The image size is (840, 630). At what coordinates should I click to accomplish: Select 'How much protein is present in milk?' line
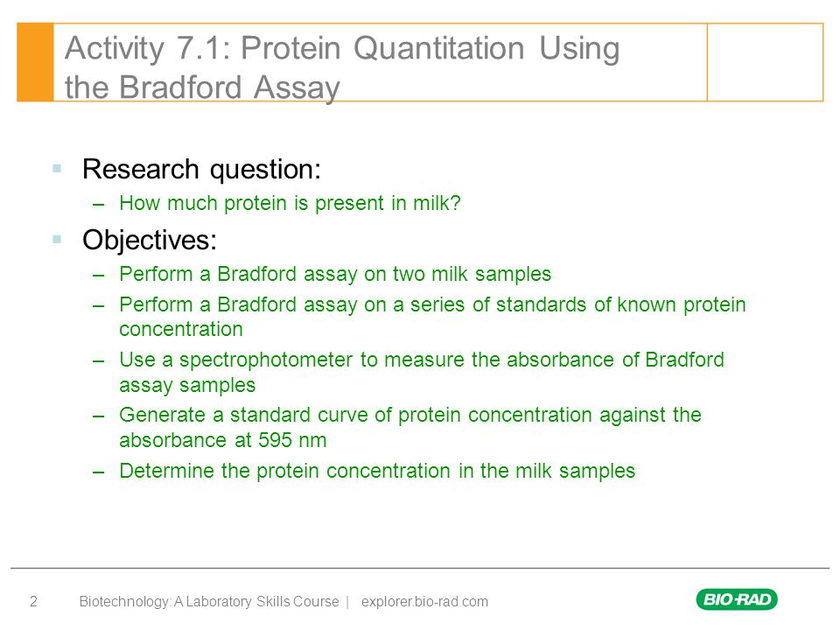pyautogui.click(x=290, y=204)
